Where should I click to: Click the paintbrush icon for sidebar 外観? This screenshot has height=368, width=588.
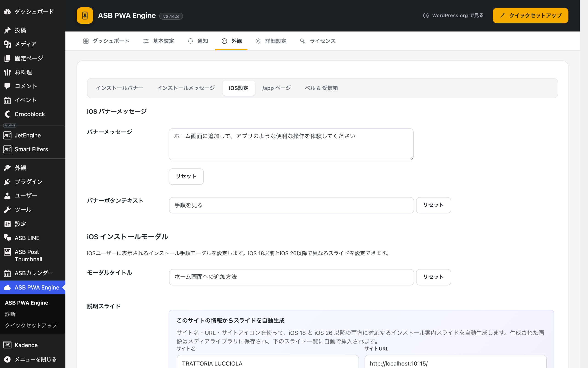coord(7,168)
